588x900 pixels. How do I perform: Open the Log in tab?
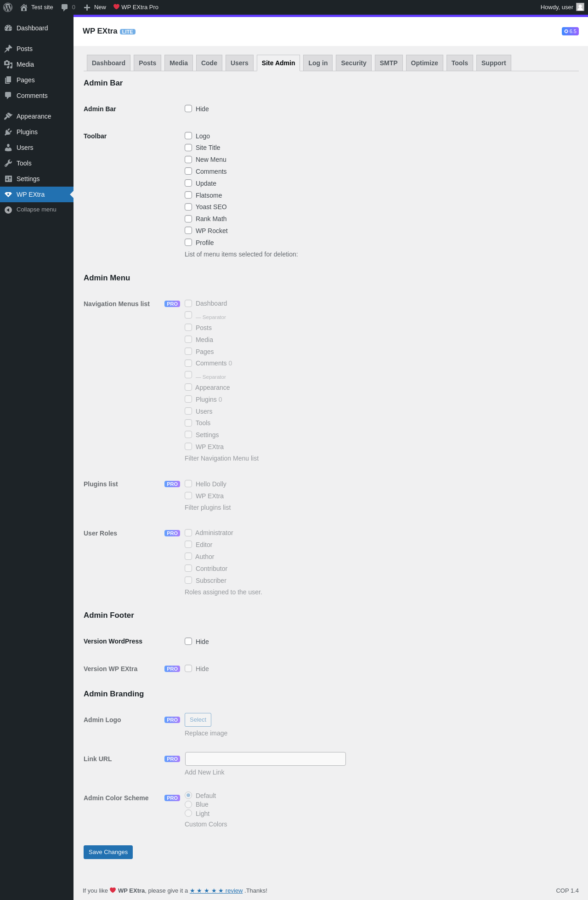[318, 63]
